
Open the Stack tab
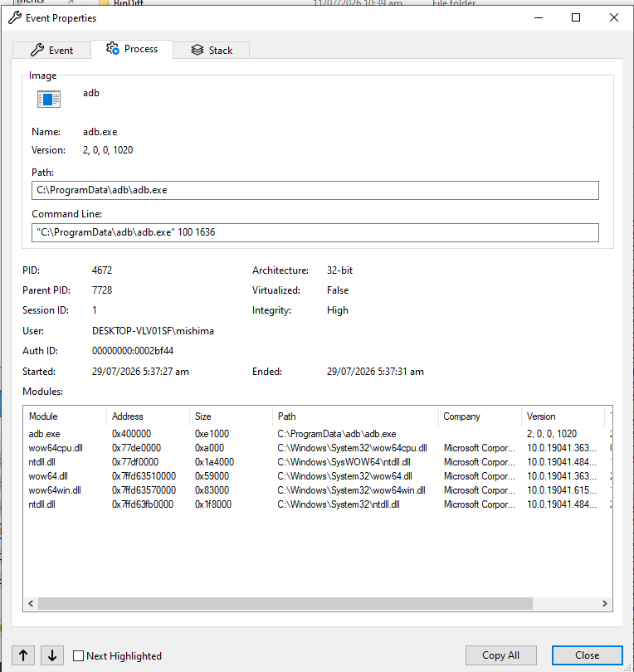pos(212,50)
